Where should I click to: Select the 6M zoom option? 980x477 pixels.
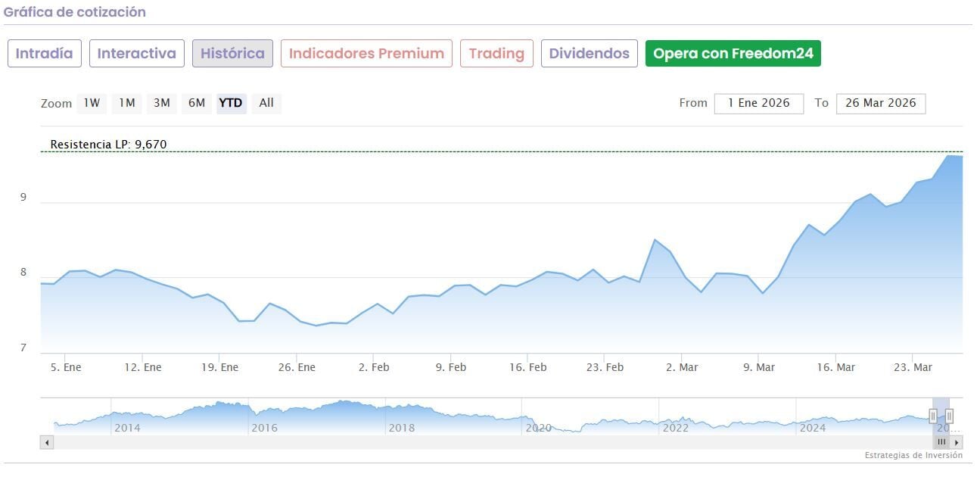point(197,103)
